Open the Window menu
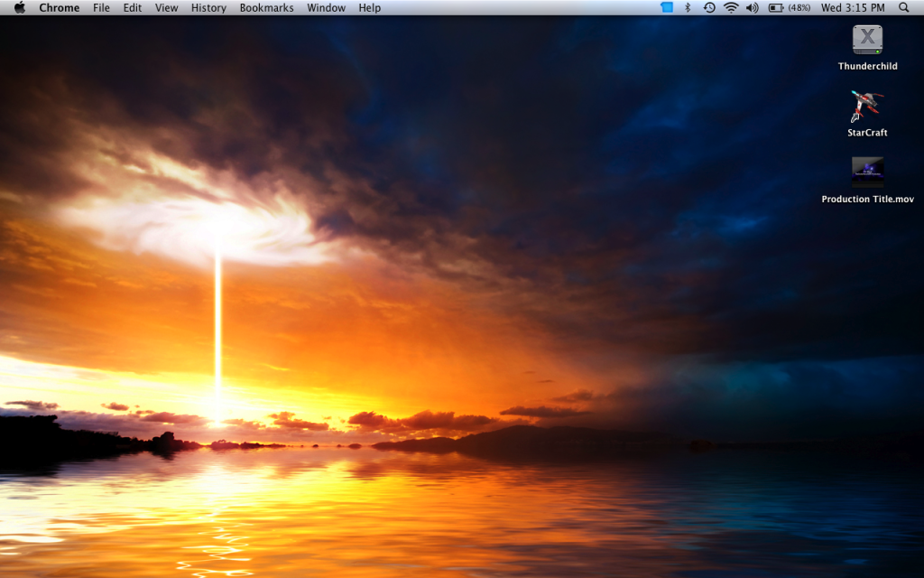 tap(326, 7)
